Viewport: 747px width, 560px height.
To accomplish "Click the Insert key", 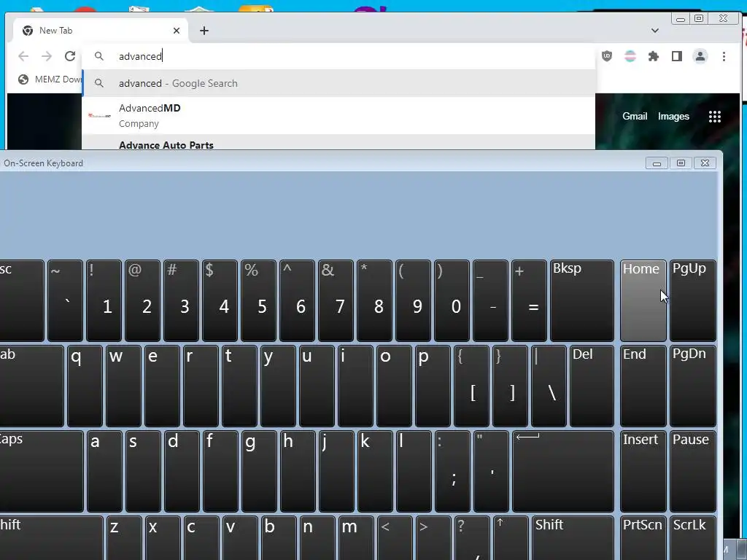I will point(643,472).
